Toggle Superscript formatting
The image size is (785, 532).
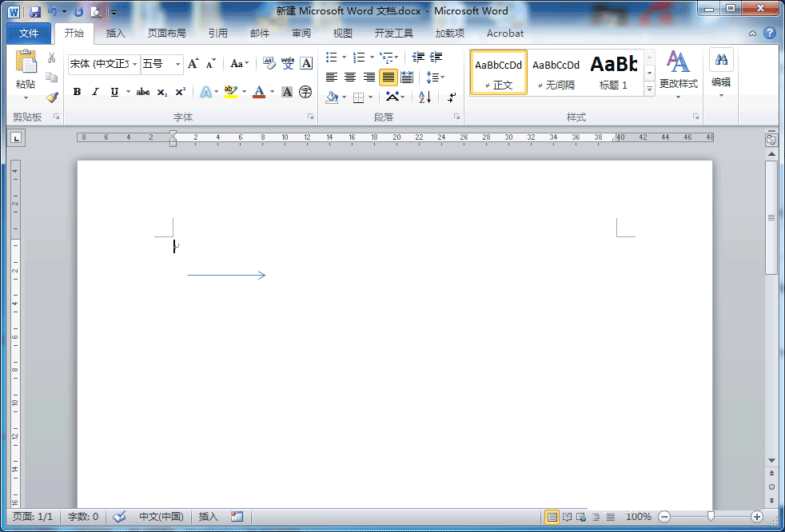pyautogui.click(x=180, y=92)
